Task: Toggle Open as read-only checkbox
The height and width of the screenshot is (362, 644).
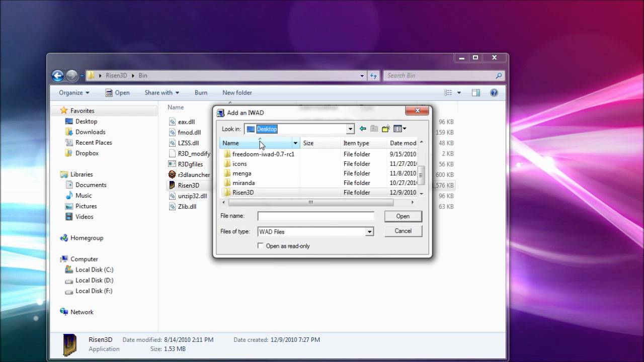Action: click(x=260, y=246)
